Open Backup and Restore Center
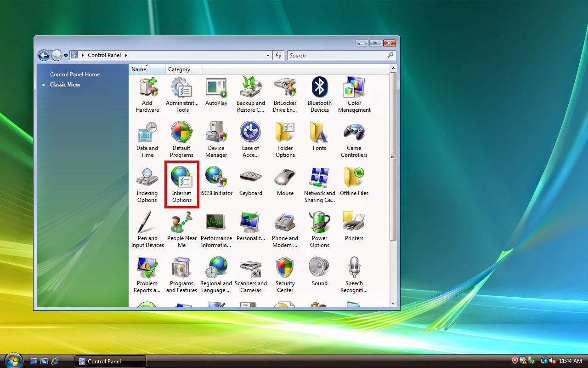This screenshot has height=368, width=588. pos(251,95)
